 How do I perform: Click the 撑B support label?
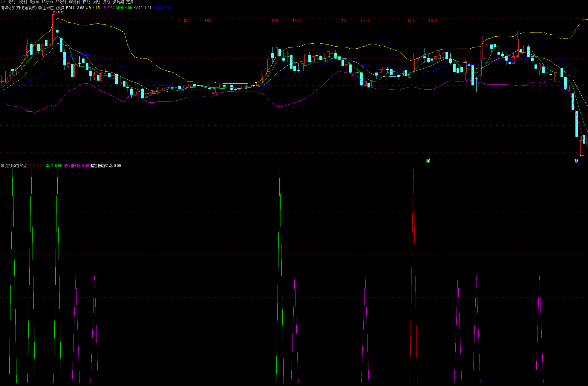tap(275, 20)
